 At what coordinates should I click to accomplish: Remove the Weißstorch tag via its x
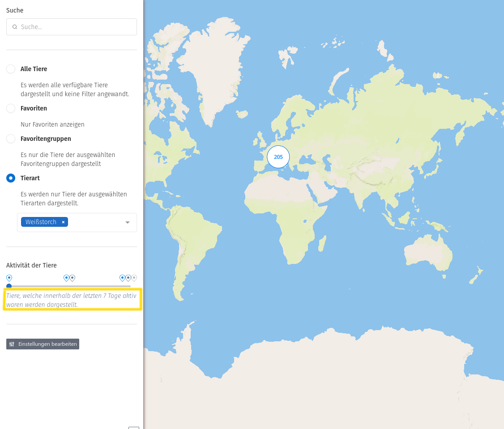pyautogui.click(x=63, y=222)
